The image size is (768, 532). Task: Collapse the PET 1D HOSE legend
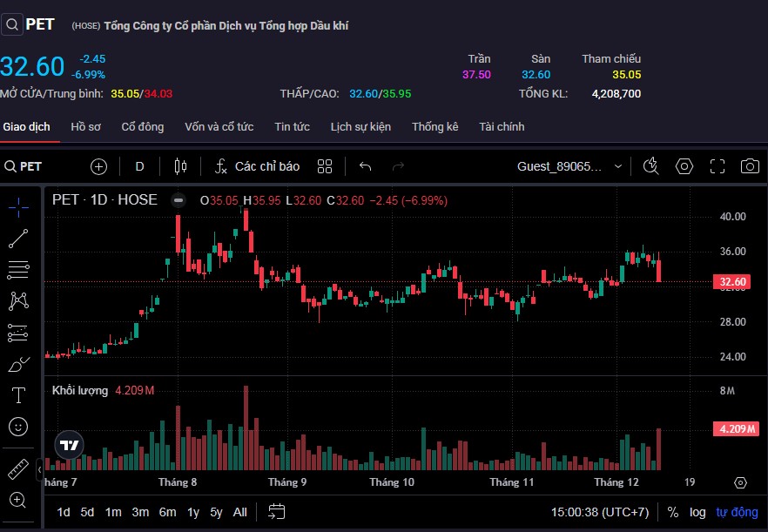179,199
